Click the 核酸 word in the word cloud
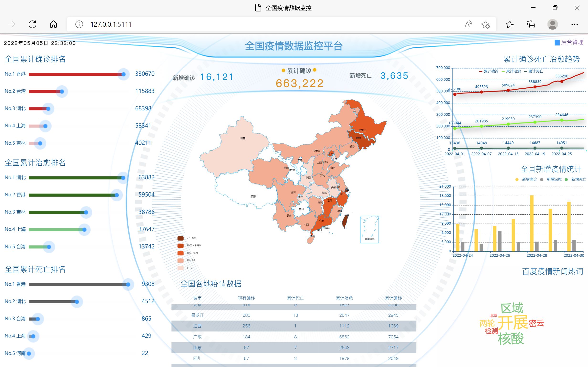 pos(510,339)
